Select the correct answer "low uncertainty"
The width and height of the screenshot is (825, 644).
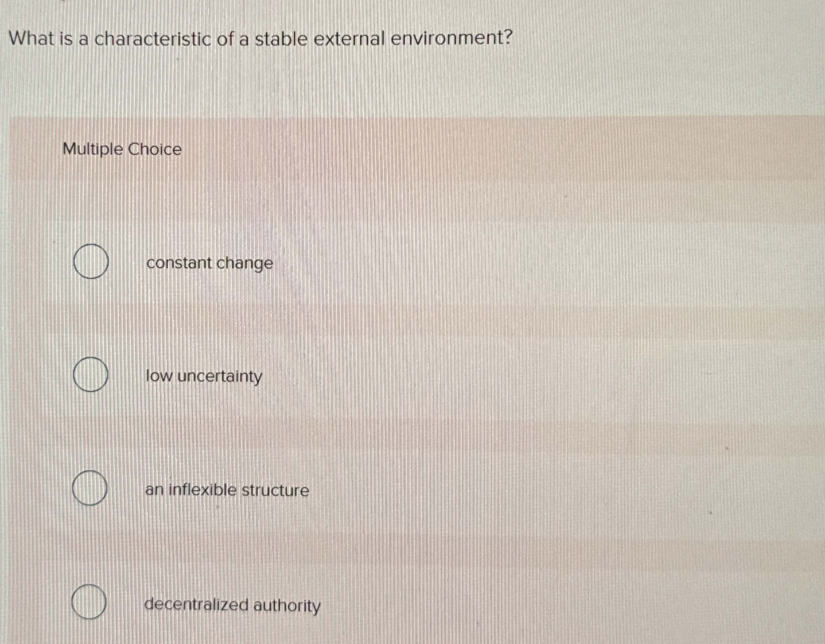tap(204, 376)
